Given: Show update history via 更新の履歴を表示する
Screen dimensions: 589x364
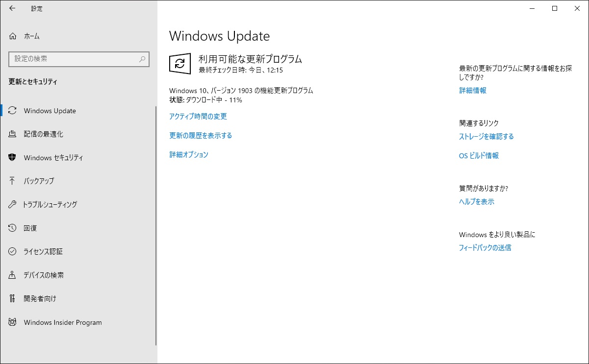Looking at the screenshot, I should 200,136.
